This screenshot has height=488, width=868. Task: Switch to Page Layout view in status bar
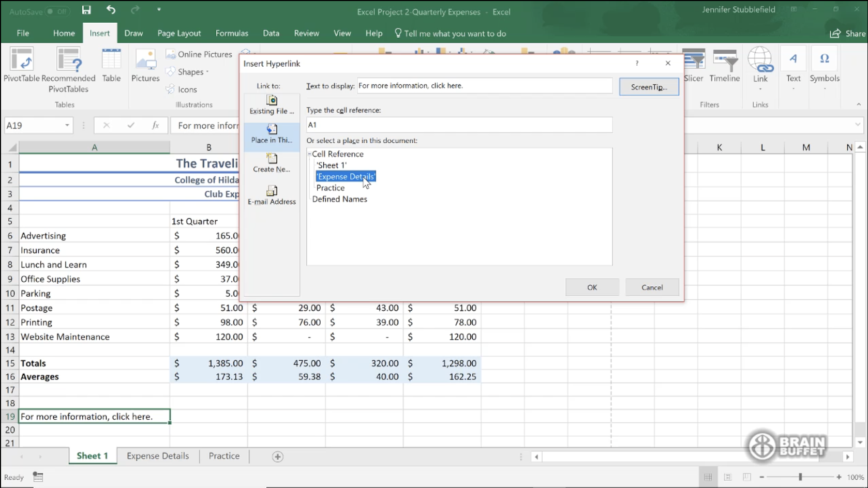click(727, 477)
